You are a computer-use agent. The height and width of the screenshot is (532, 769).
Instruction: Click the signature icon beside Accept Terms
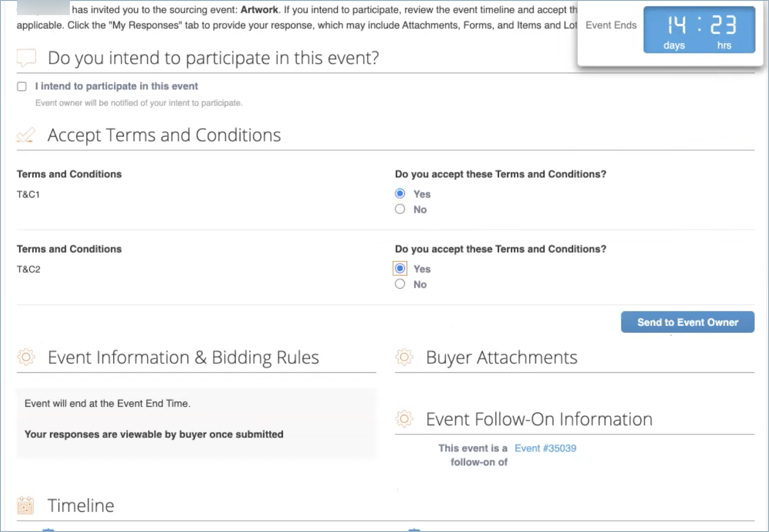tap(26, 135)
